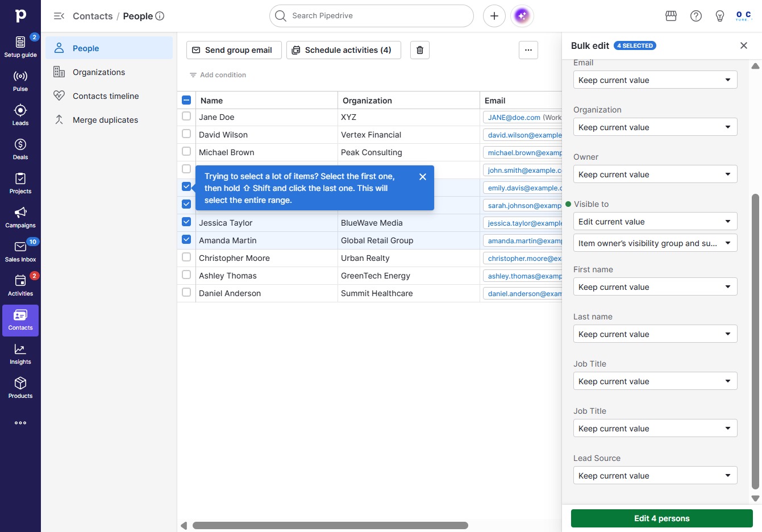The height and width of the screenshot is (532, 762).
Task: Open Projects in the sidebar
Action: pos(20,183)
